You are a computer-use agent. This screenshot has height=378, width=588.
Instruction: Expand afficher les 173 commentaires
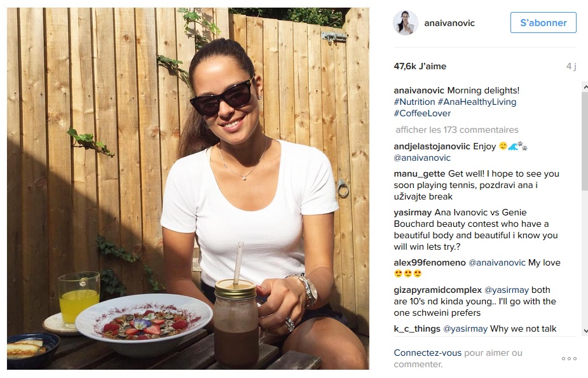pos(457,130)
